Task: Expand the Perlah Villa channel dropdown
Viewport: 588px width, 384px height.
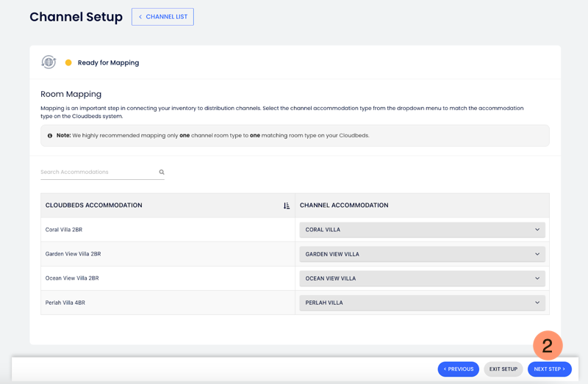Action: point(422,303)
